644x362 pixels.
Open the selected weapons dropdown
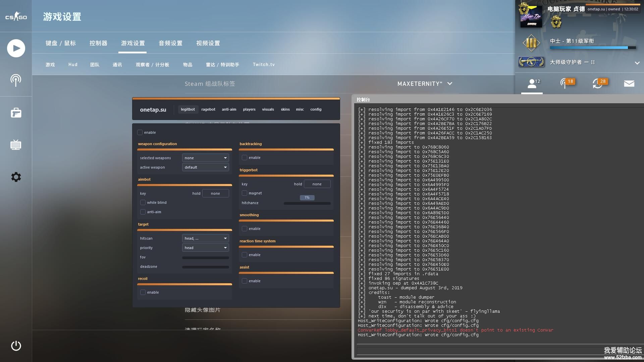point(206,158)
